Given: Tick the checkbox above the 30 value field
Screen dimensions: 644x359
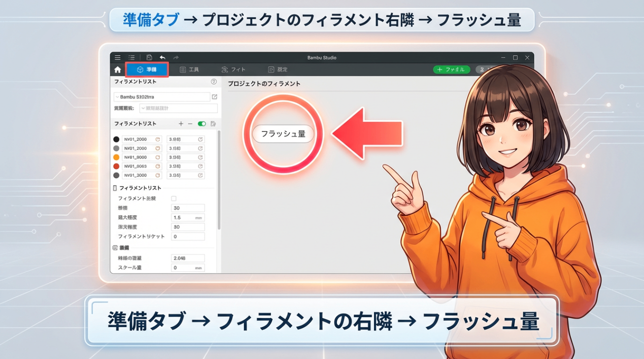Looking at the screenshot, I should [x=173, y=198].
